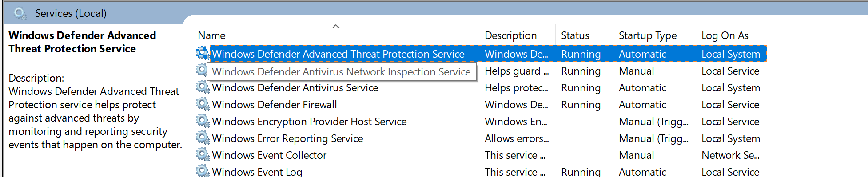Click the sort arrow above the Name column

click(x=336, y=26)
